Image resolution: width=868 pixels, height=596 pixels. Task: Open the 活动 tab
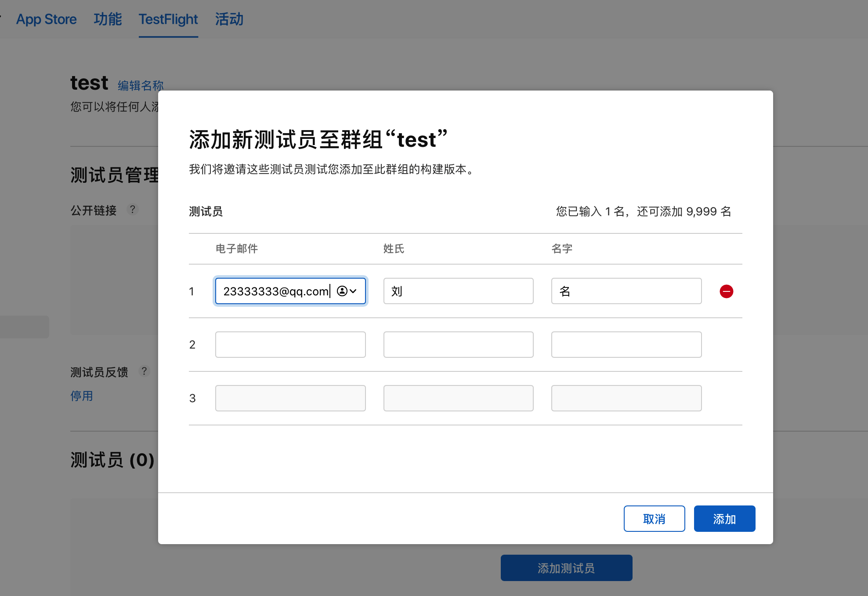click(x=229, y=19)
